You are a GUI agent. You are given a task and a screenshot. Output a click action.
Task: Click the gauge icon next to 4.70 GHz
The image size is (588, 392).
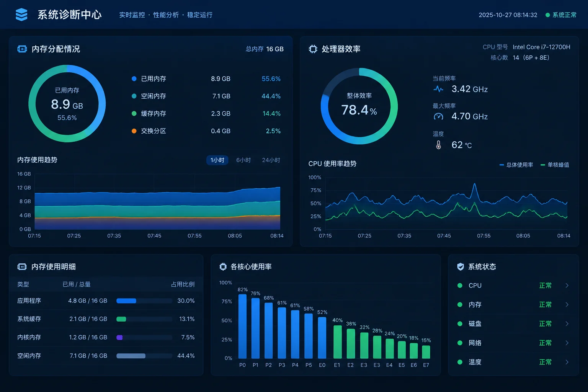tap(438, 116)
